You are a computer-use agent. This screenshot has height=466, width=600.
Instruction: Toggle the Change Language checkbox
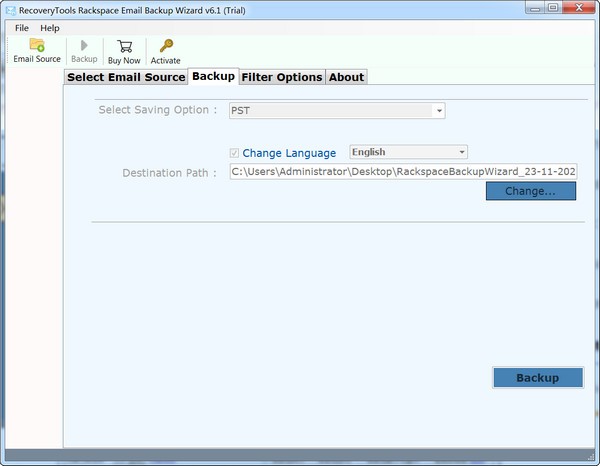(x=235, y=153)
